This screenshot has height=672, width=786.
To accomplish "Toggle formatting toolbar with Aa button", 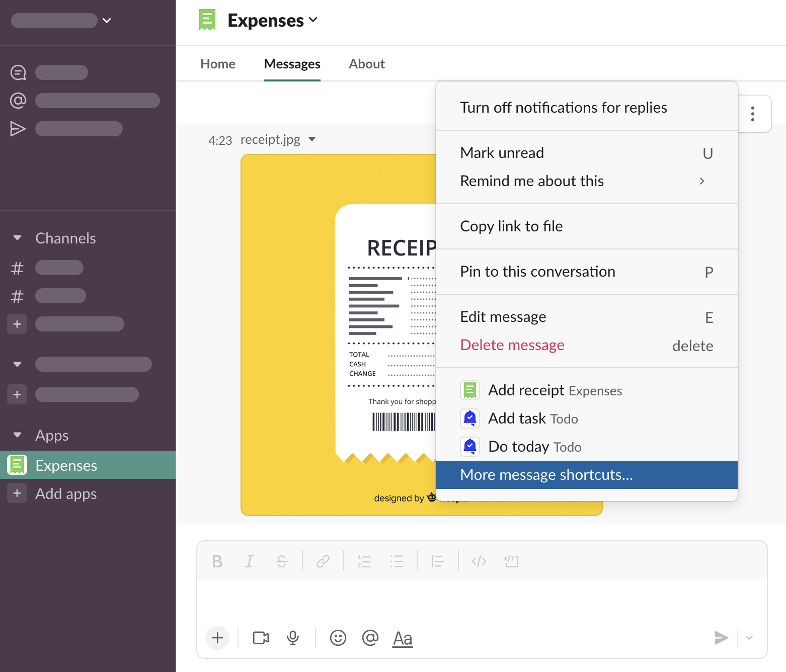I will 403,638.
